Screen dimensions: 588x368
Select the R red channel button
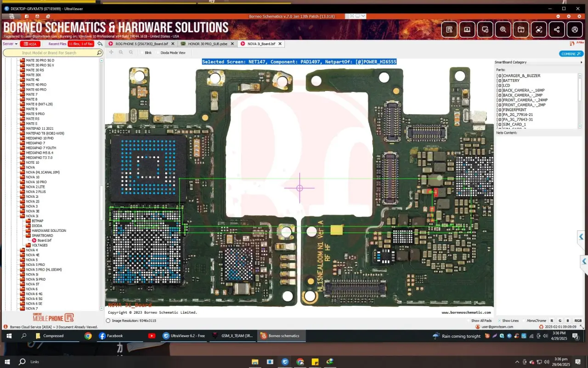click(552, 321)
